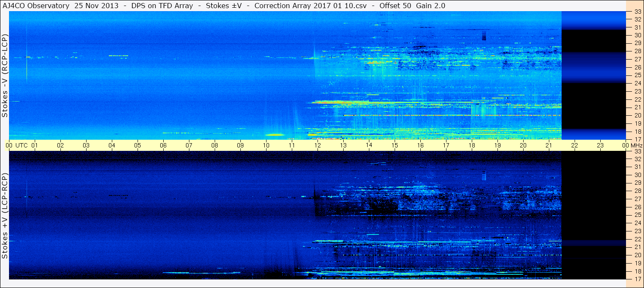
Task: Click the "Stokes +V (LCP-RCP)" vertical axis label
Action: point(5,216)
